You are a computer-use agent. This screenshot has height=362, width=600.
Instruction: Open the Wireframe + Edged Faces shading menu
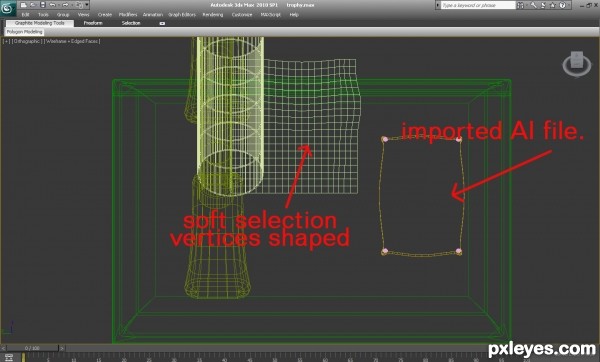[x=72, y=41]
